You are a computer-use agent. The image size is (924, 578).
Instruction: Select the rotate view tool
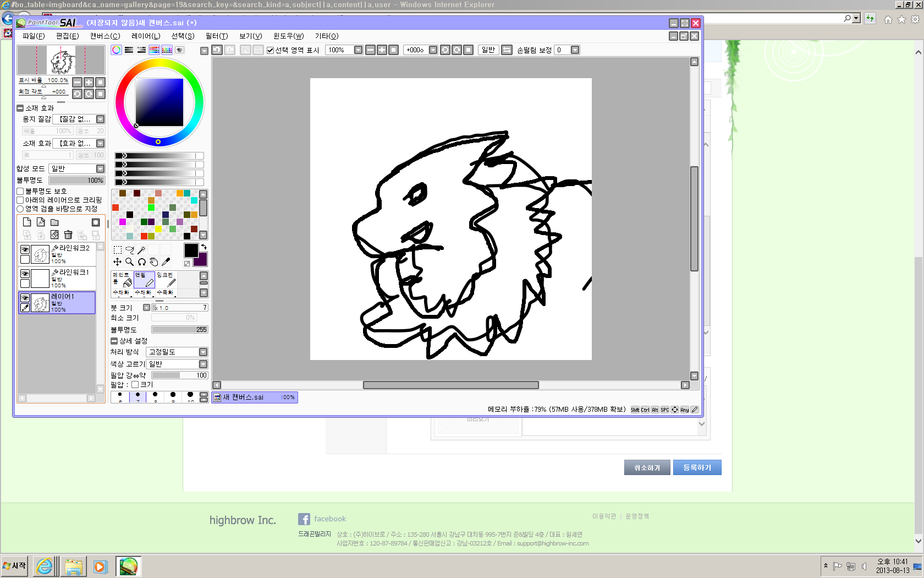[x=142, y=262]
